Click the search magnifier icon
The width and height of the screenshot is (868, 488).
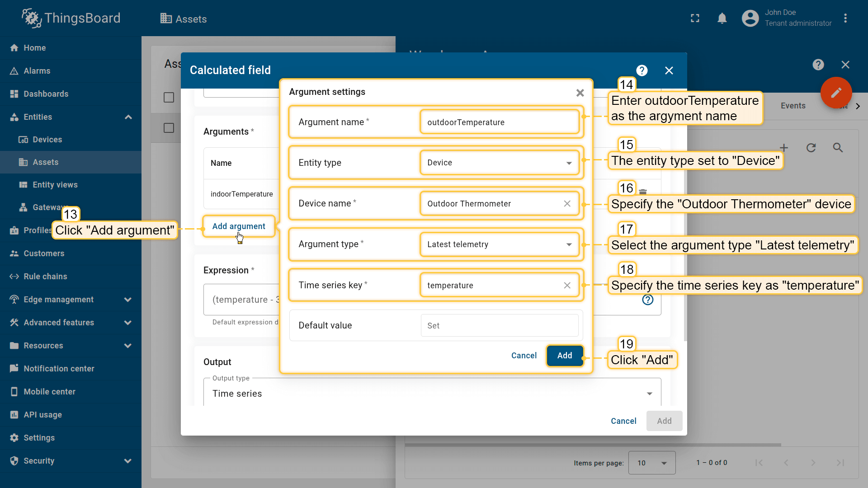838,148
